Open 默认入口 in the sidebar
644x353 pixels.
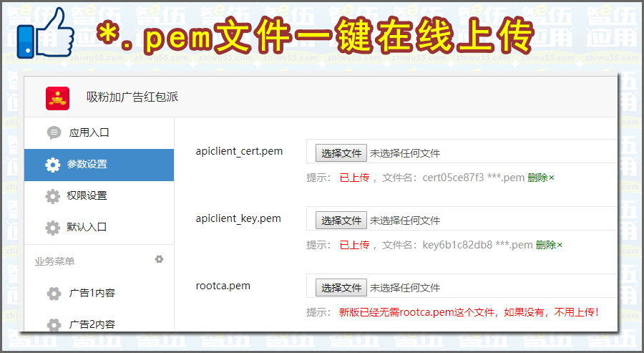(x=87, y=227)
